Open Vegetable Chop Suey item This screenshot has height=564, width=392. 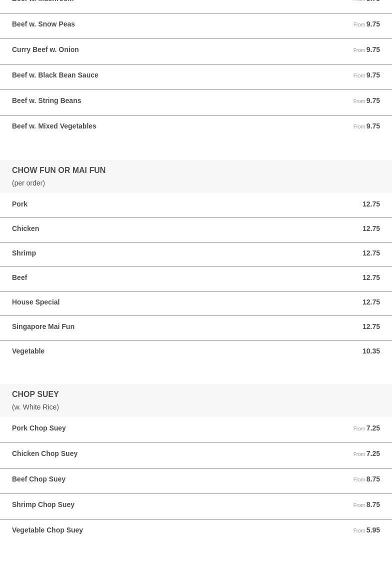pyautogui.click(x=47, y=530)
